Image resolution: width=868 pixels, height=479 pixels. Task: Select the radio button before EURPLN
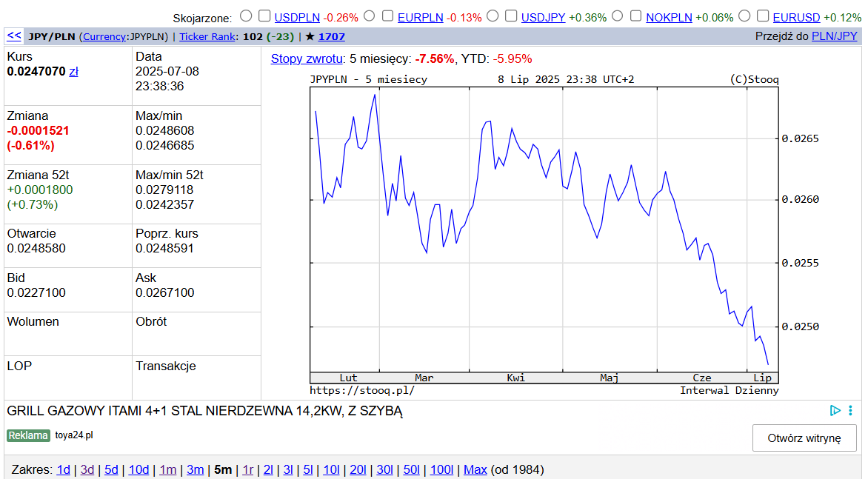click(x=370, y=16)
